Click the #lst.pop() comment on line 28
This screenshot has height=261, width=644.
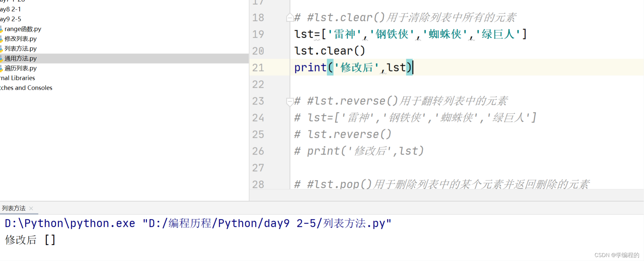(442, 184)
